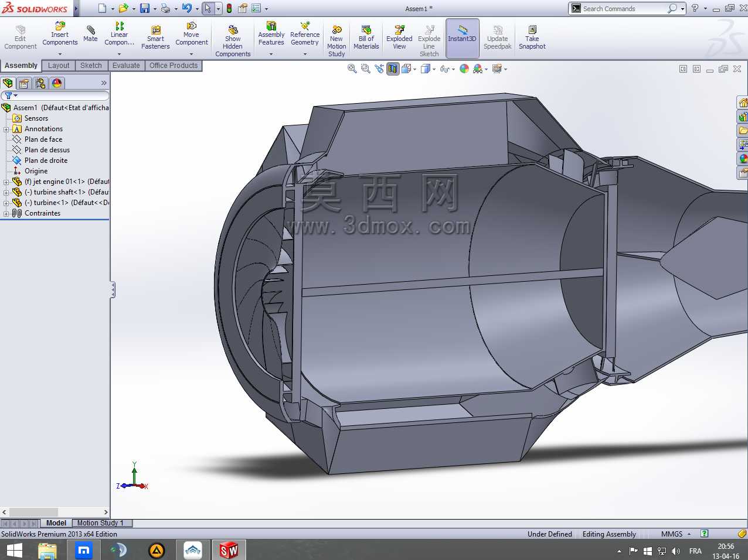This screenshot has width=748, height=560.
Task: Select Sensors tree item
Action: pyautogui.click(x=36, y=118)
